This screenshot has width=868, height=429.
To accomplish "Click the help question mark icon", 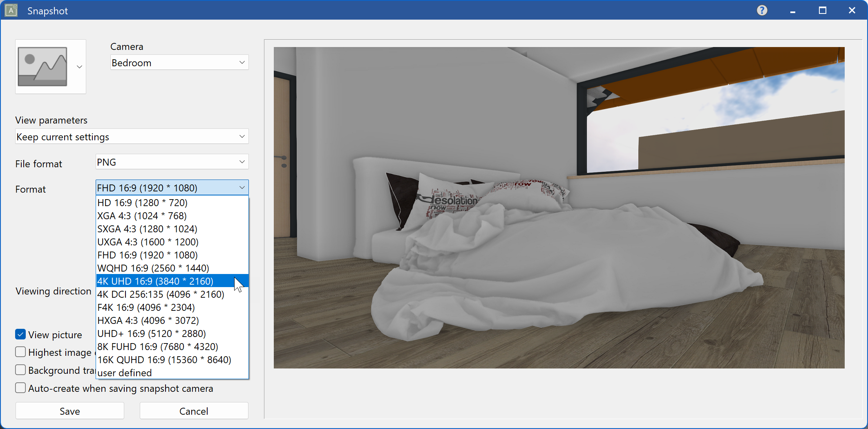I will (762, 10).
